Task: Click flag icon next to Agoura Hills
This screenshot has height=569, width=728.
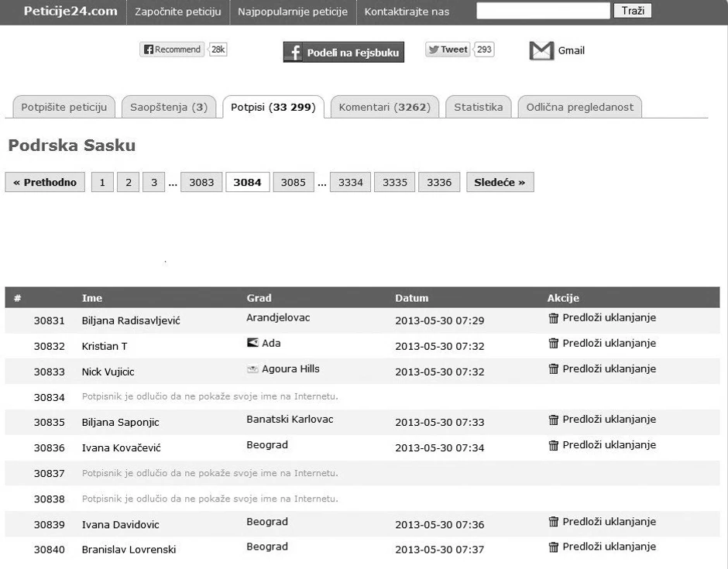Action: [252, 369]
